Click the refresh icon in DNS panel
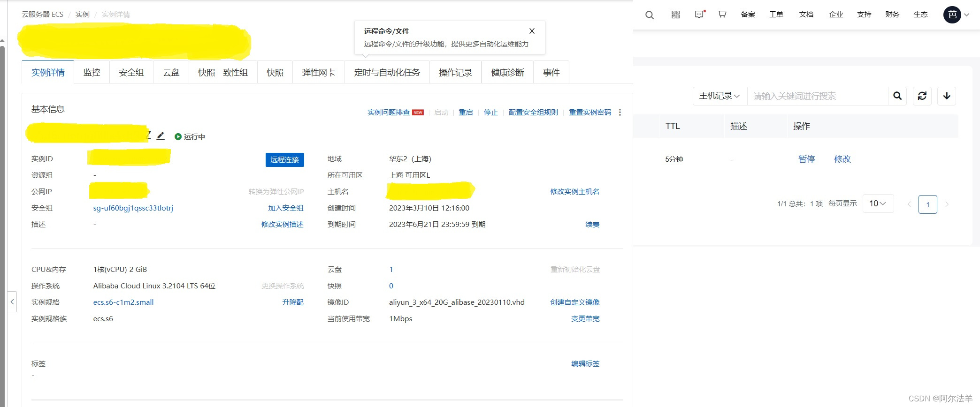Screen dimensions: 980x407 [x=922, y=96]
